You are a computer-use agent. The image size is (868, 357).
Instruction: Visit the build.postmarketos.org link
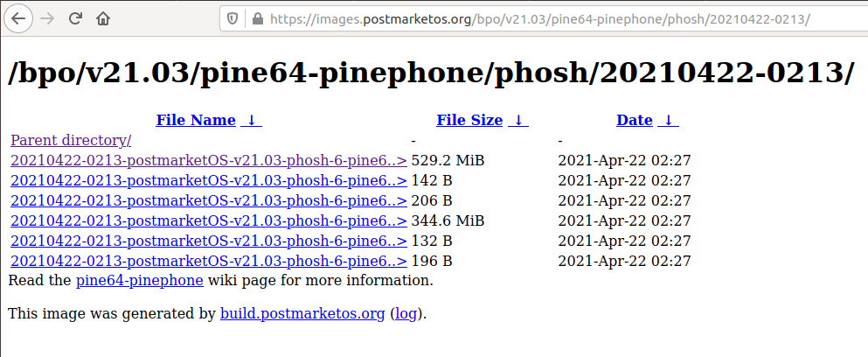302,314
